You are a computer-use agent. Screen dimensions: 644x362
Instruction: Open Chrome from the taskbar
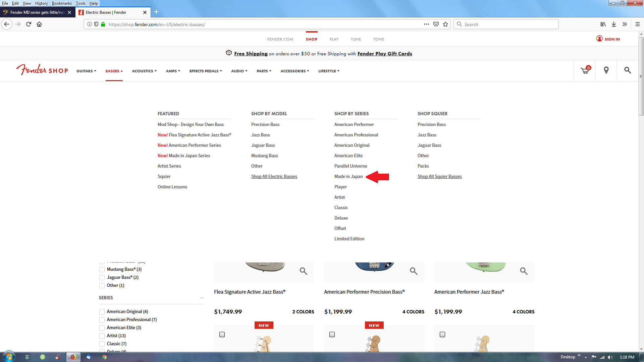pos(104,357)
